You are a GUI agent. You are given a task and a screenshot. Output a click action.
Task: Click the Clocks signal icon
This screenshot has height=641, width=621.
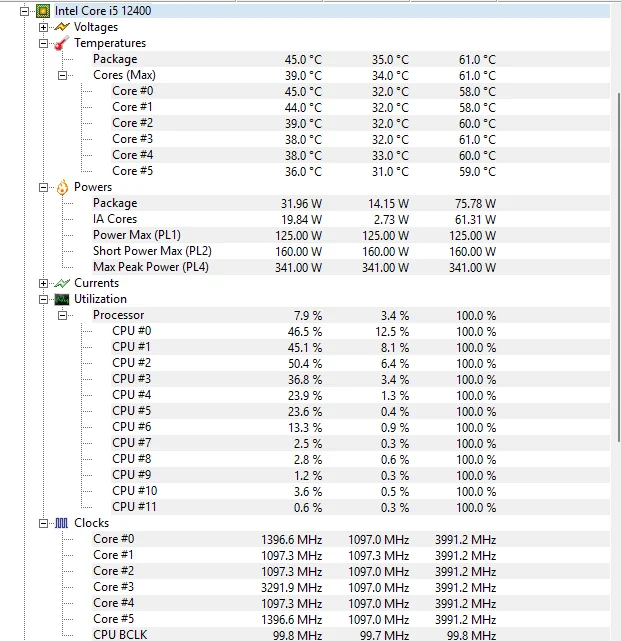pos(62,523)
